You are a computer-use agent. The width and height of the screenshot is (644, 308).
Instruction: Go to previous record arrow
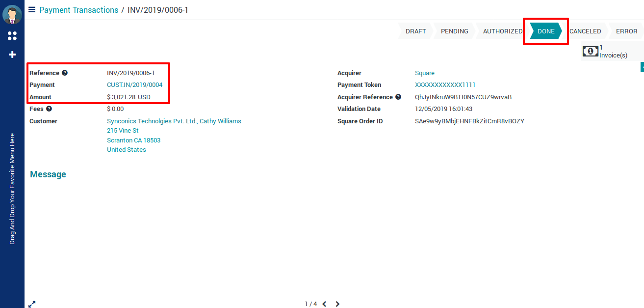(x=324, y=304)
